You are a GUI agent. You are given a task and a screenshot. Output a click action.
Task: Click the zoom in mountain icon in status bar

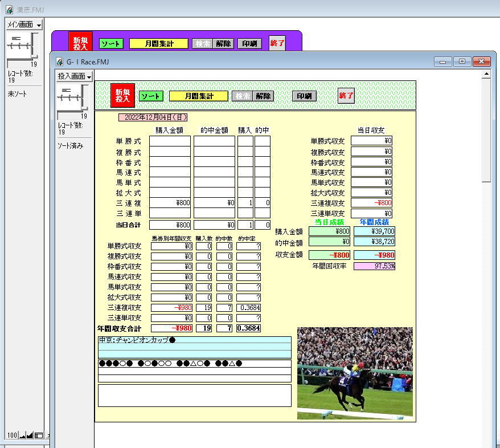tap(30, 435)
